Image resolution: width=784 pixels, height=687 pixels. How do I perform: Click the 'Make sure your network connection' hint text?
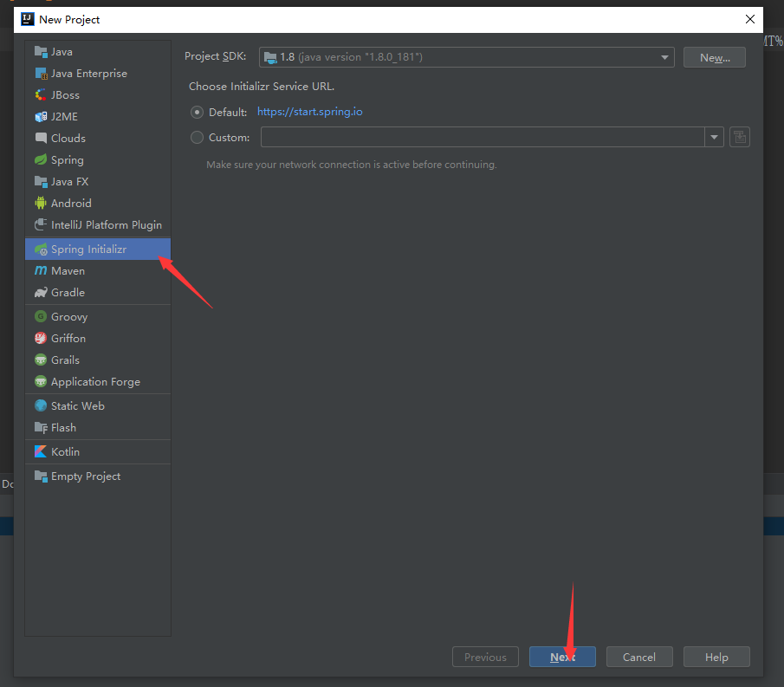352,165
